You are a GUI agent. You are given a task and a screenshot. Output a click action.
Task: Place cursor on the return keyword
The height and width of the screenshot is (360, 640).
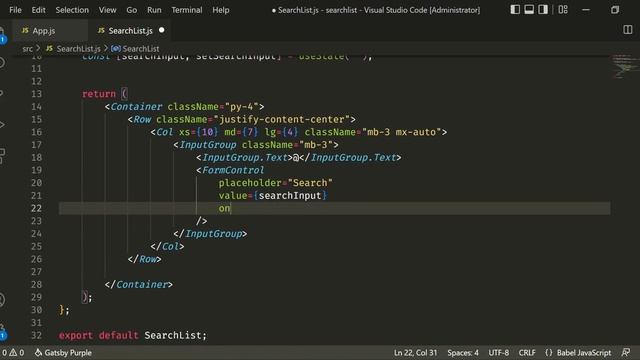(99, 94)
